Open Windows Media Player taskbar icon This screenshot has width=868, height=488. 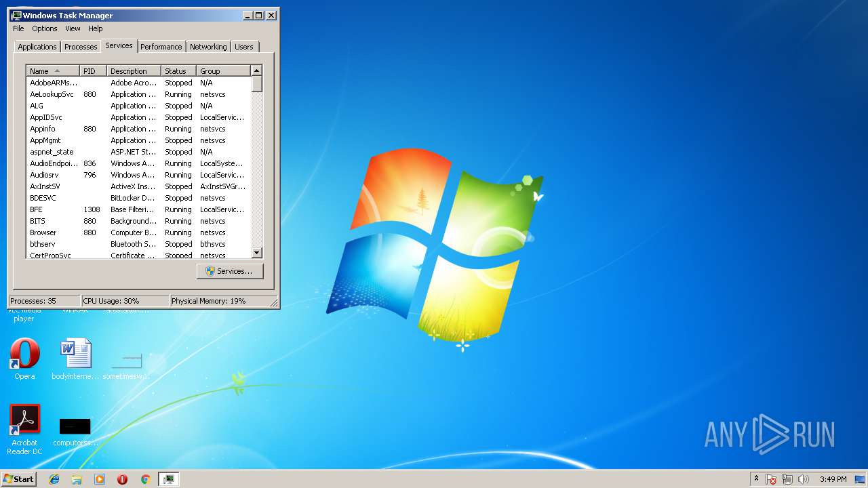pyautogui.click(x=100, y=479)
